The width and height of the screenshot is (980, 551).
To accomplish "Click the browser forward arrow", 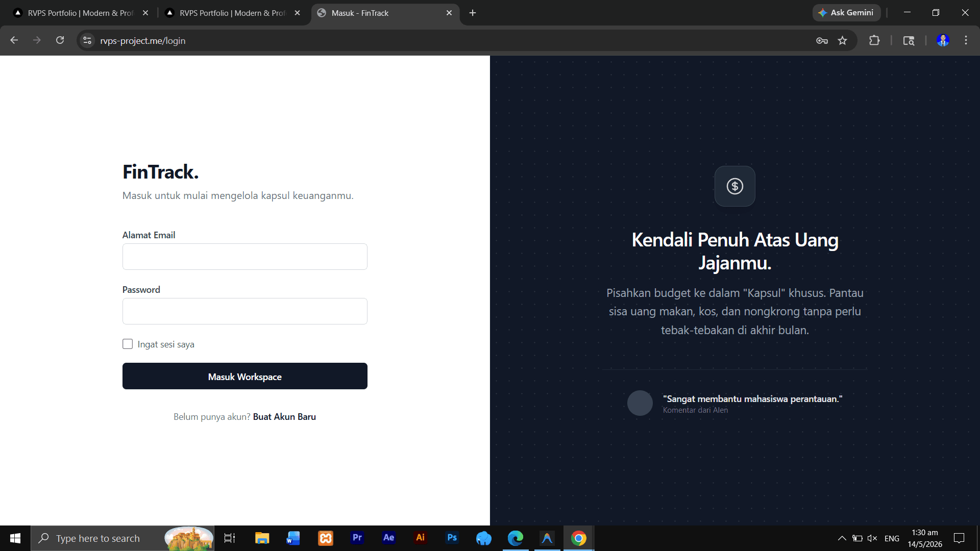I will coord(37,40).
